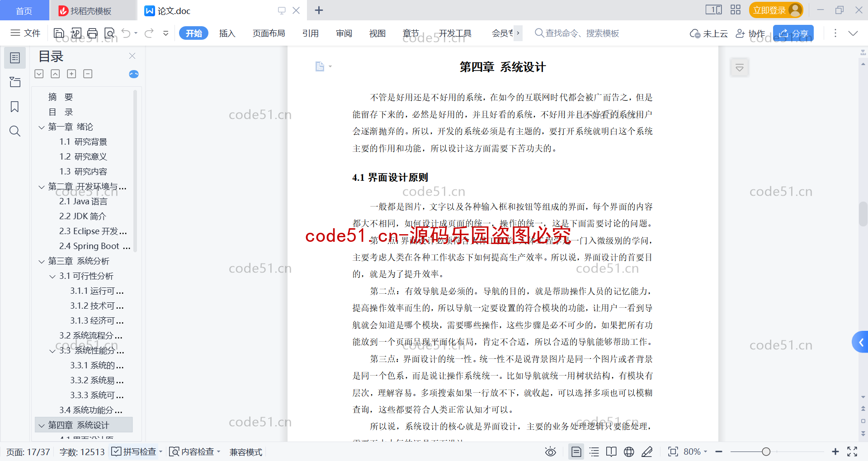Click the search commands field

(577, 33)
